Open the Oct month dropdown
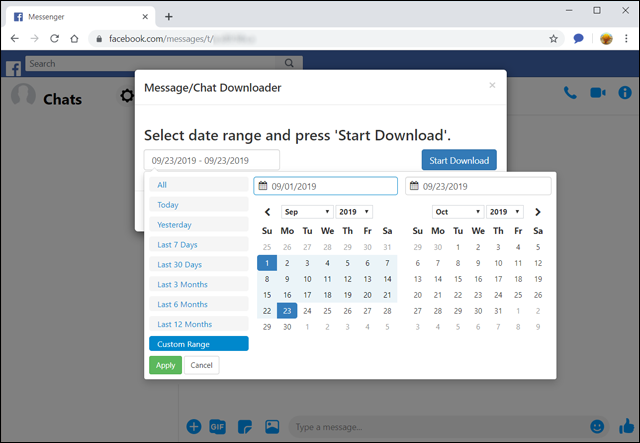 pyautogui.click(x=457, y=212)
